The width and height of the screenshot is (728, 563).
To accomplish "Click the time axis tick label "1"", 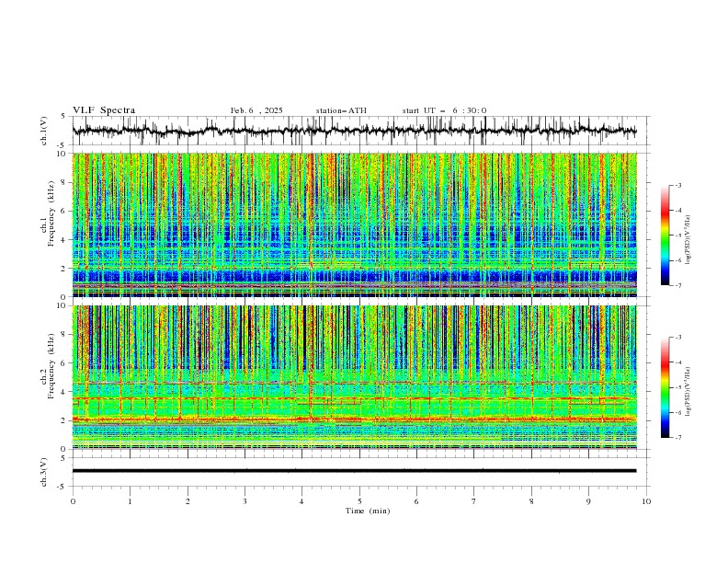I will click(130, 501).
